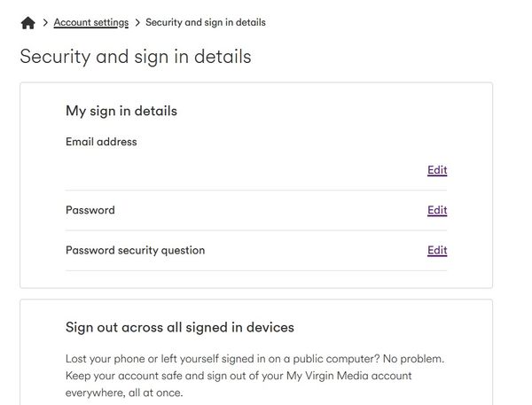This screenshot has width=532, height=405.
Task: Edit the Password row
Action: coord(437,210)
